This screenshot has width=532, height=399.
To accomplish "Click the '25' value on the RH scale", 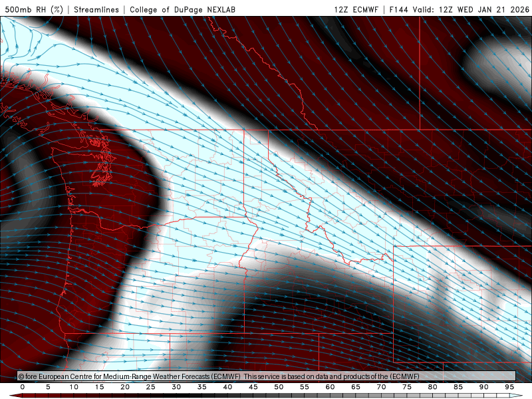I will click(x=151, y=387).
